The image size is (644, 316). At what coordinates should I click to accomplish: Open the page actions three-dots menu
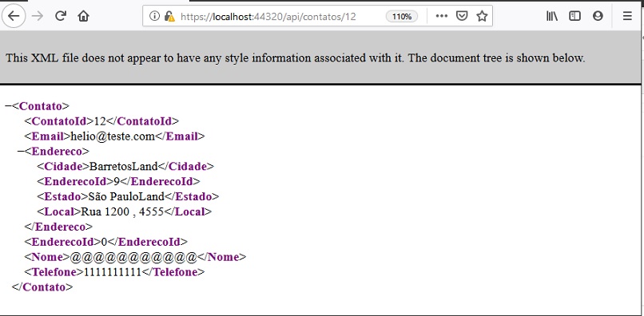pyautogui.click(x=442, y=16)
